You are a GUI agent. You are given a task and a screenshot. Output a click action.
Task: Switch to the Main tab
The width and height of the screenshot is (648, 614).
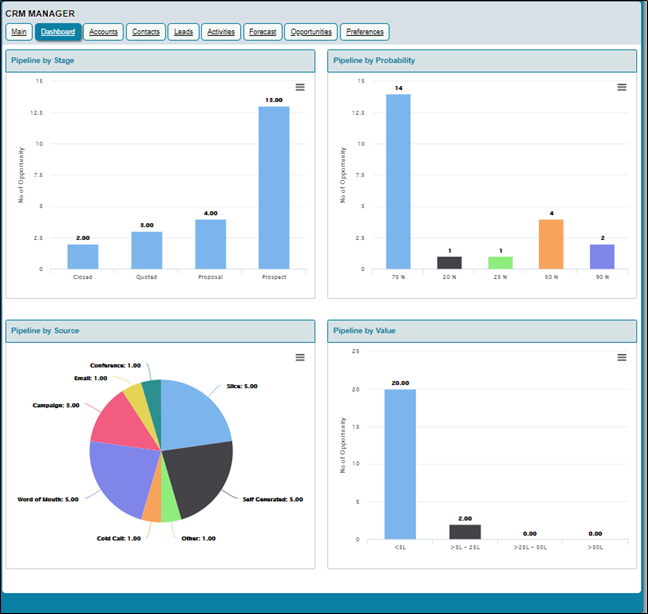coord(19,32)
